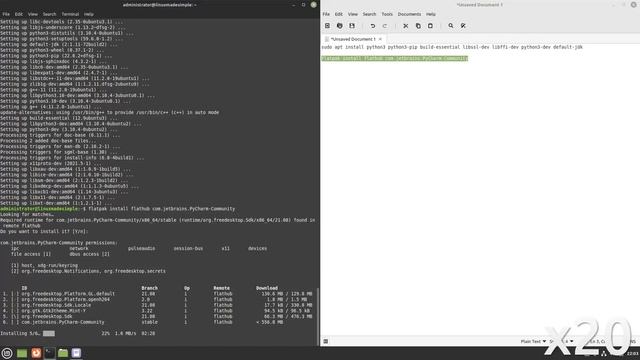Screen dimensions: 640x360
Task: Launch Firefox from the taskbar
Action: click(36, 353)
